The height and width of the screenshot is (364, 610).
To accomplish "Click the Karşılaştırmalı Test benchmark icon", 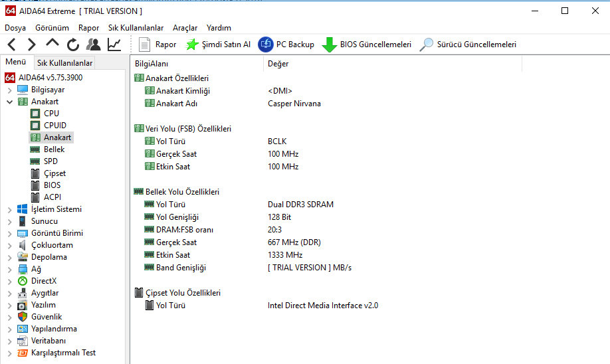I will (23, 353).
